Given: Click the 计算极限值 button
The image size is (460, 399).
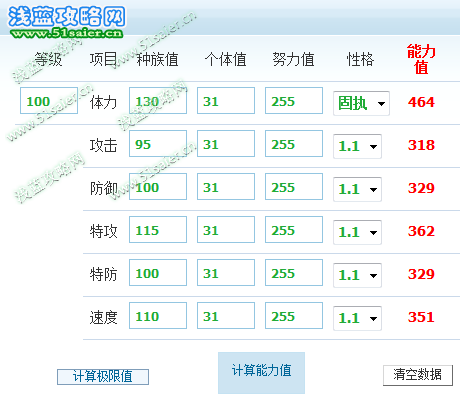Looking at the screenshot, I should [x=103, y=377].
